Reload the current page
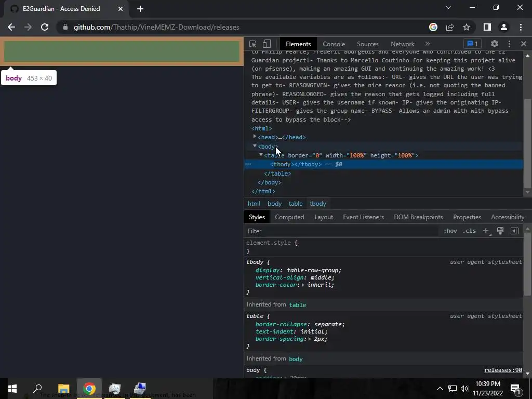This screenshot has width=532, height=399. pos(45,27)
